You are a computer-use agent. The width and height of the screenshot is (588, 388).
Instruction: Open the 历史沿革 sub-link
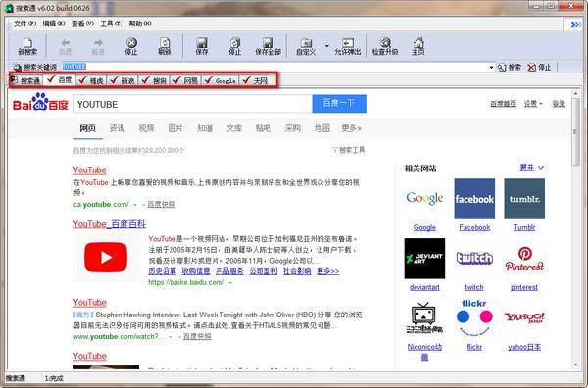pyautogui.click(x=162, y=271)
